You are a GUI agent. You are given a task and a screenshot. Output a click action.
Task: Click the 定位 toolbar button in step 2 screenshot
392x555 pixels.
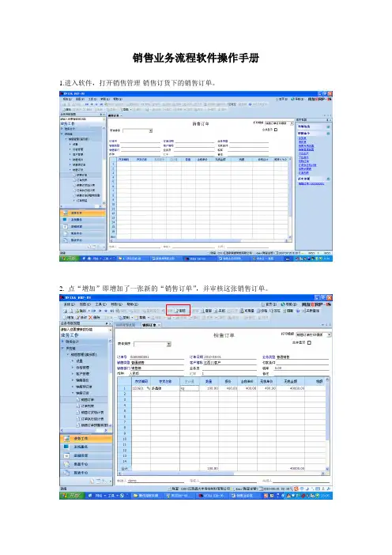(x=275, y=311)
